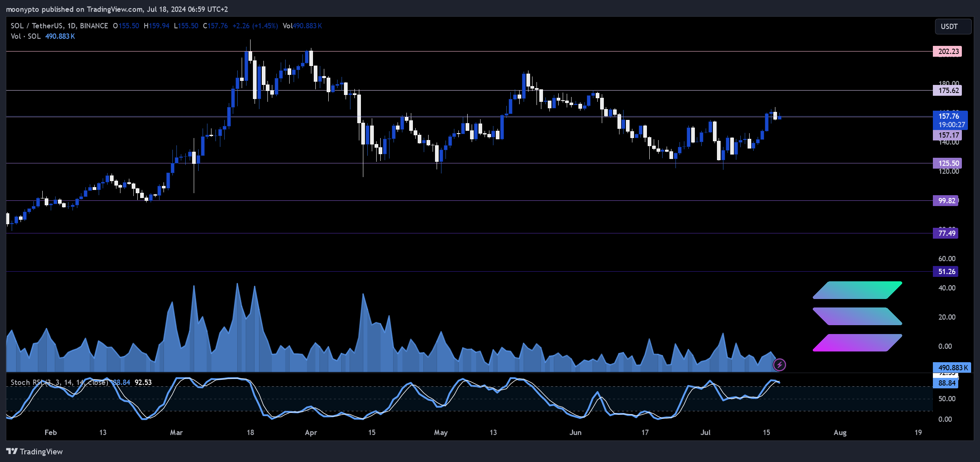Click the SOL / TetherUS symbol title
Screen dimensions: 980x462
pos(59,26)
